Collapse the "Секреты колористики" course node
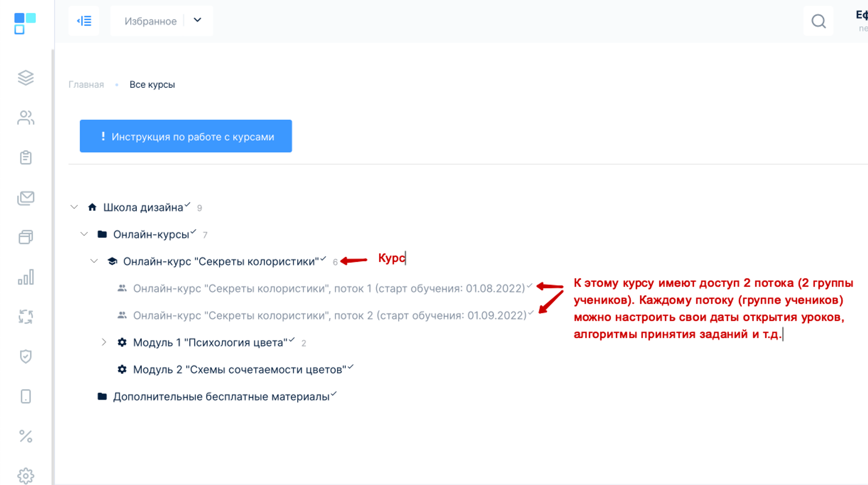 click(94, 261)
